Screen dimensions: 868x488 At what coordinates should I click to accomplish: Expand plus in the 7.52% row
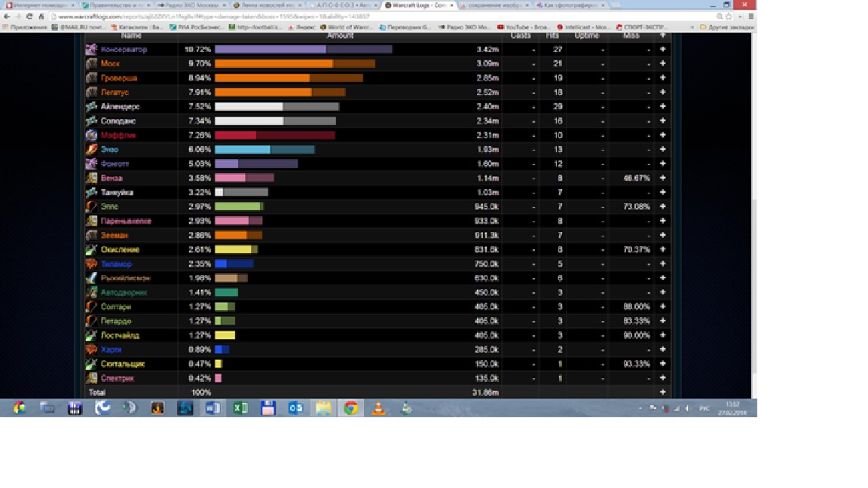(x=662, y=106)
